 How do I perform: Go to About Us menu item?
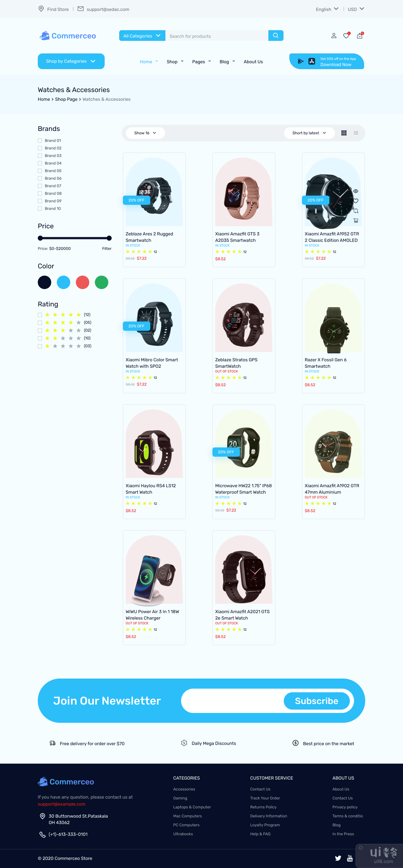[253, 62]
